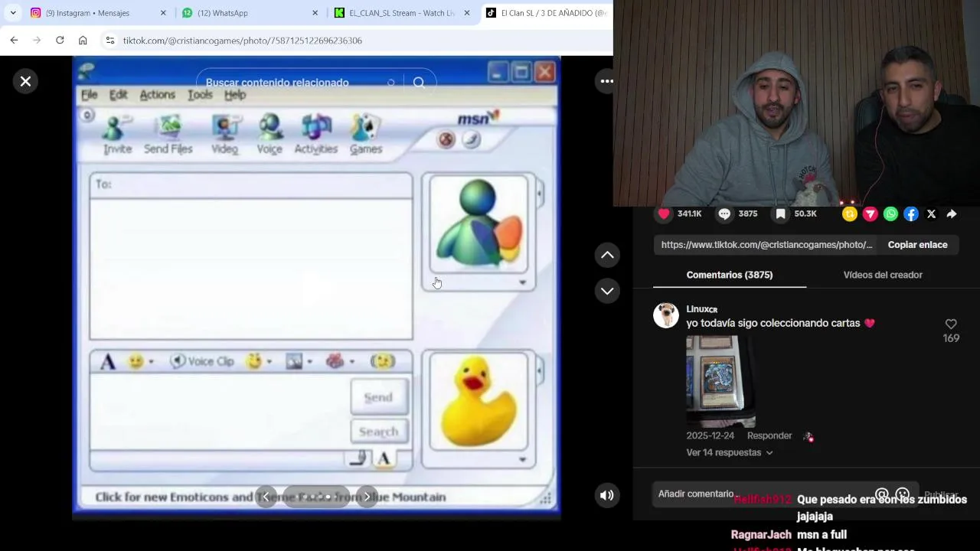Send post to friends with red paper-plane icon
980x551 pixels.
coord(870,214)
